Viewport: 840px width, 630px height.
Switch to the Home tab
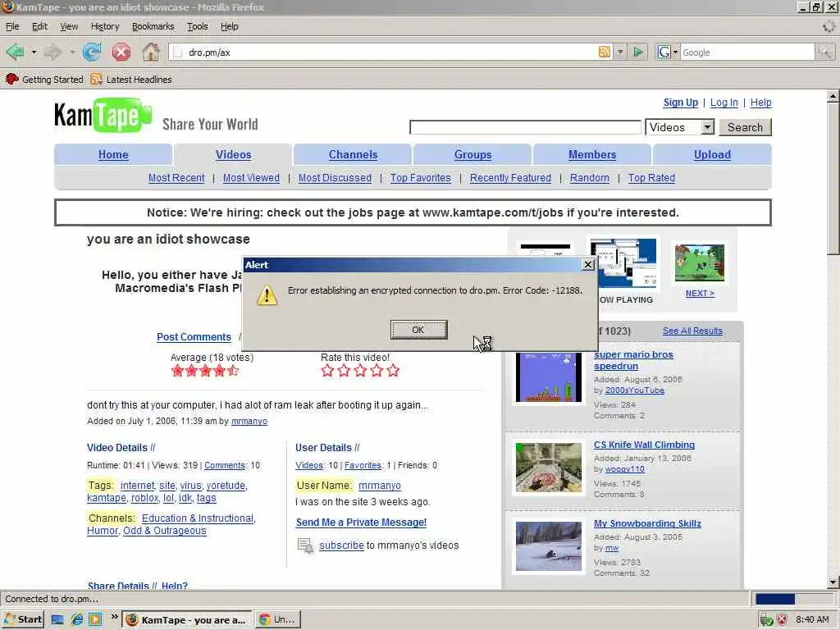pos(113,154)
